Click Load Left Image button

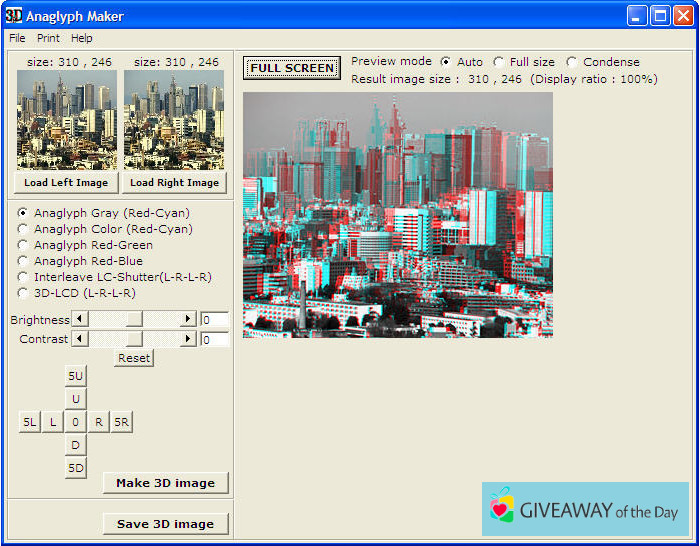pyautogui.click(x=66, y=183)
